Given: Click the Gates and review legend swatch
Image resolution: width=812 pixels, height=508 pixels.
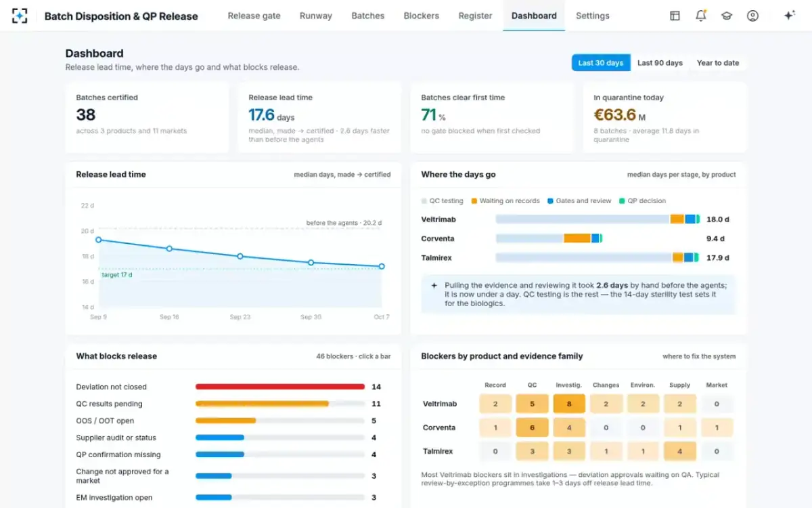Looking at the screenshot, I should pyautogui.click(x=551, y=201).
